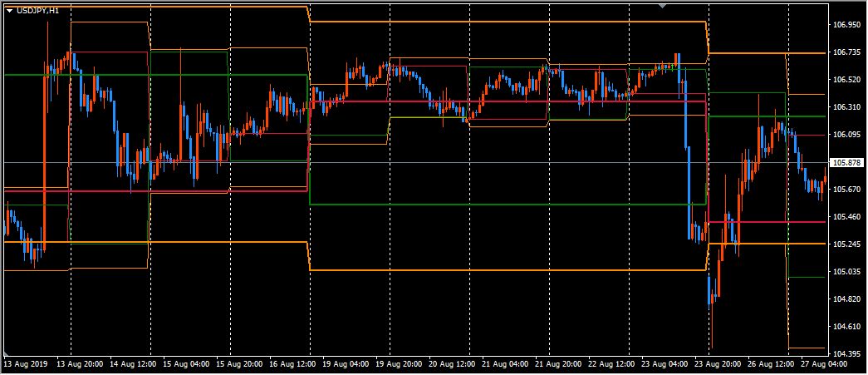
Task: Click the 22 Aug 12:00 time label
Action: (x=611, y=364)
